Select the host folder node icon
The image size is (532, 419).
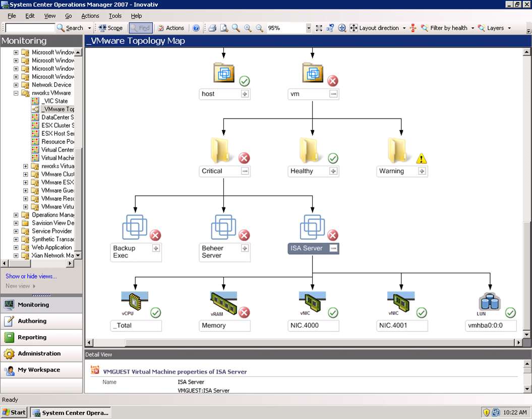(223, 73)
